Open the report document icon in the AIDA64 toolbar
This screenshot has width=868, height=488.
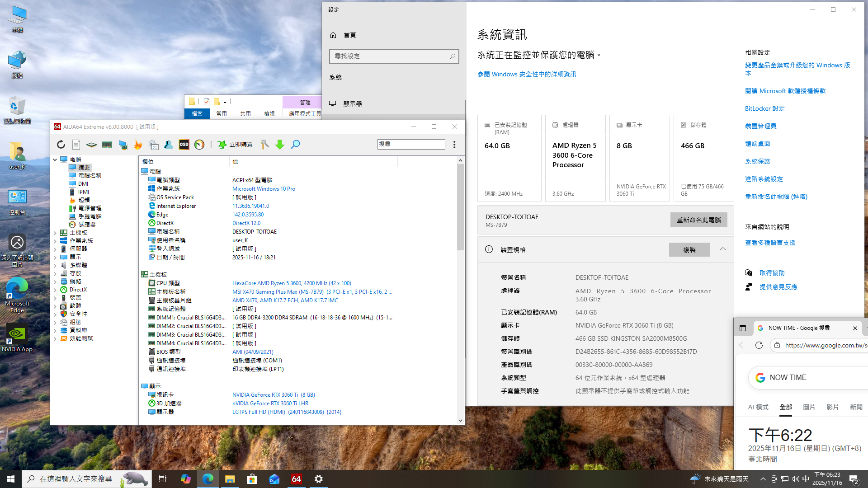[76, 145]
